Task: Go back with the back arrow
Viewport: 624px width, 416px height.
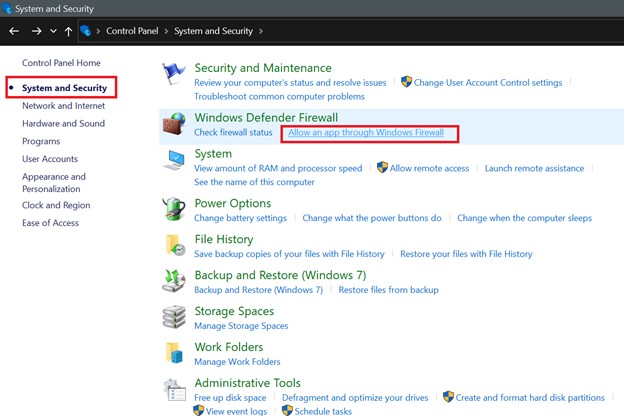Action: pyautogui.click(x=14, y=31)
